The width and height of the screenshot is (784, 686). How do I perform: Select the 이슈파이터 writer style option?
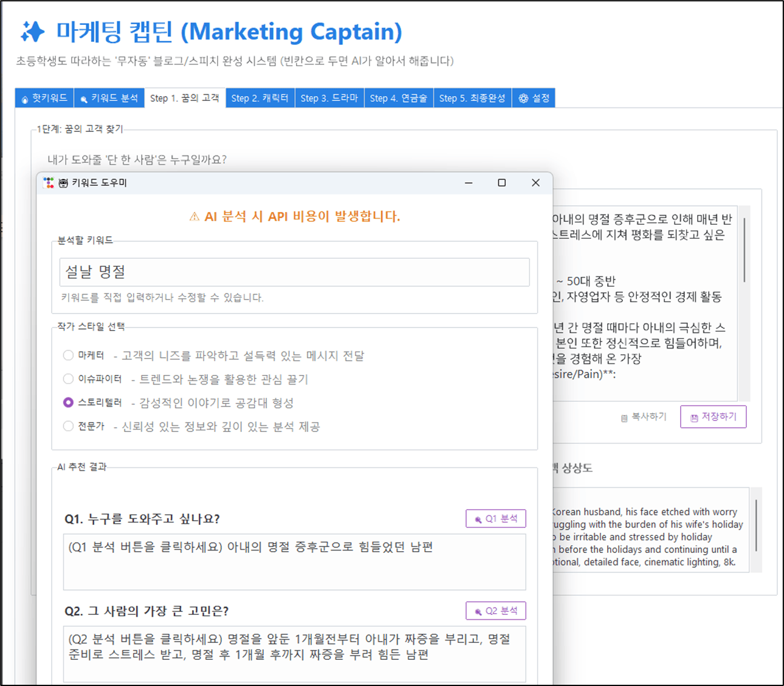[68, 379]
